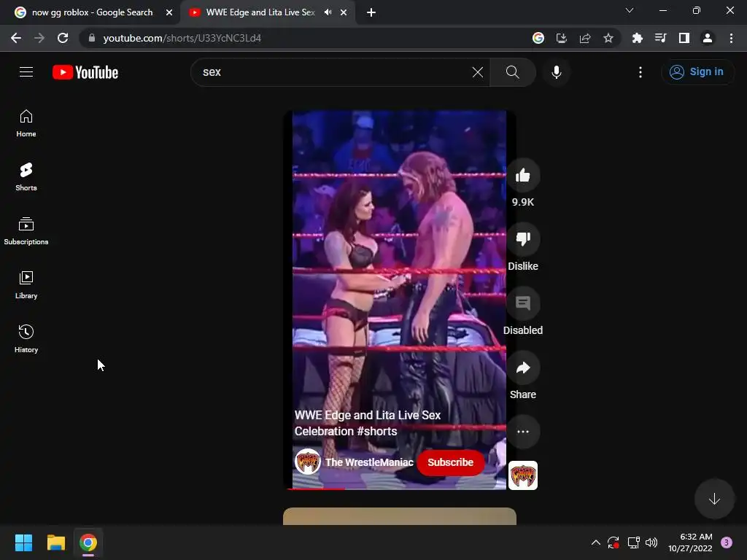Viewport: 747px width, 560px height.
Task: Switch to now gg roblox tab
Action: (92, 12)
